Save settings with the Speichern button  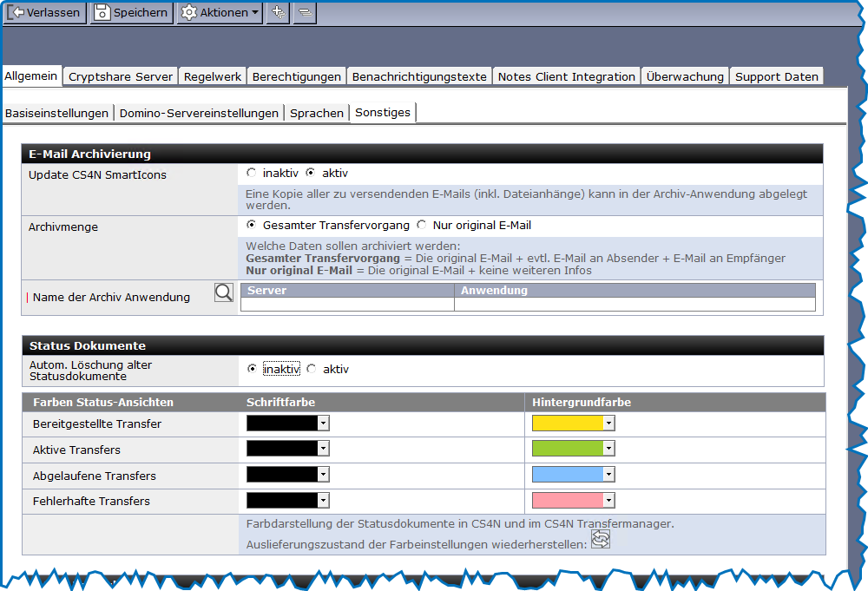point(131,12)
